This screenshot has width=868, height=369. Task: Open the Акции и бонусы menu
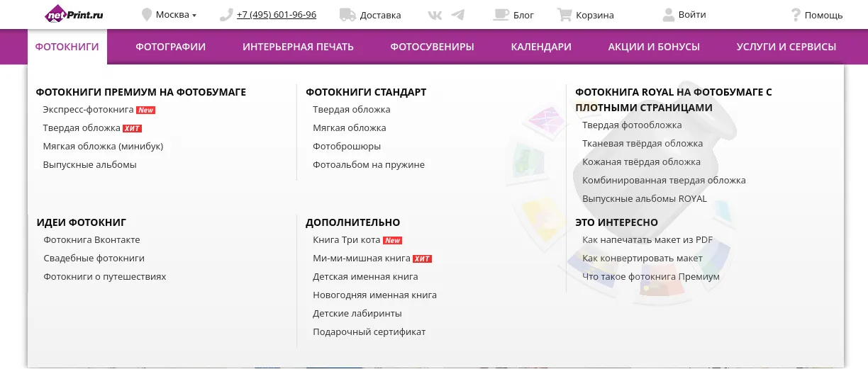click(654, 47)
